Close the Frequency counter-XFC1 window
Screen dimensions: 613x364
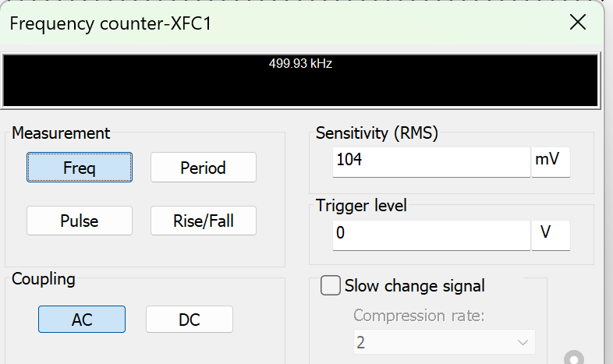pos(578,22)
